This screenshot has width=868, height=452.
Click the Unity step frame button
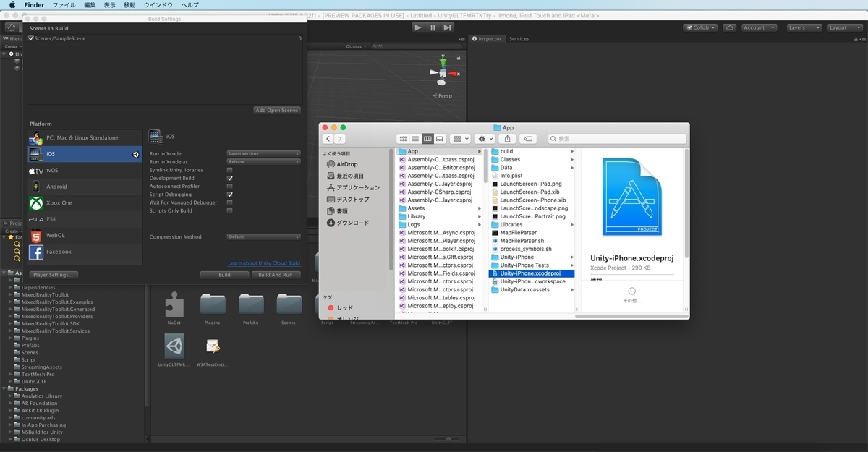[x=447, y=27]
